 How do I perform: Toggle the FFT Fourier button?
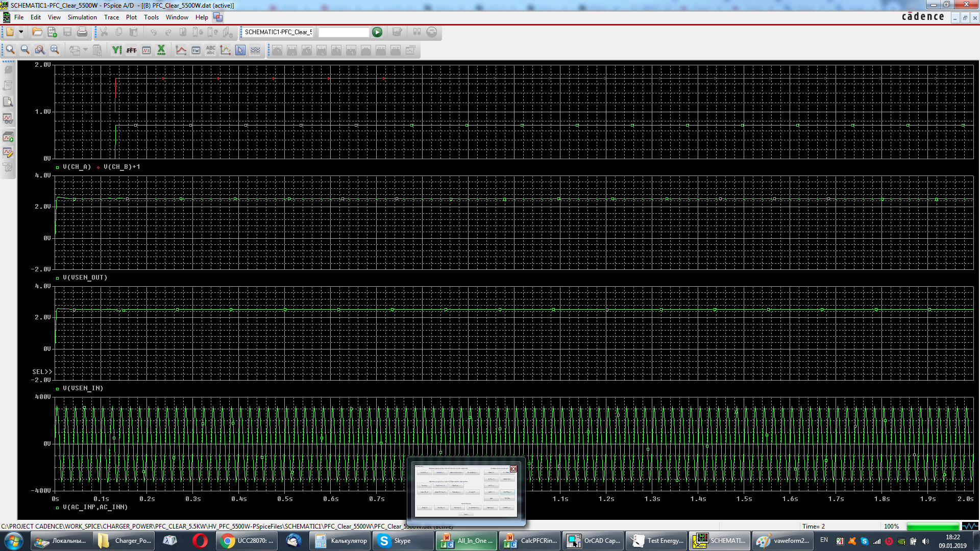[x=132, y=50]
